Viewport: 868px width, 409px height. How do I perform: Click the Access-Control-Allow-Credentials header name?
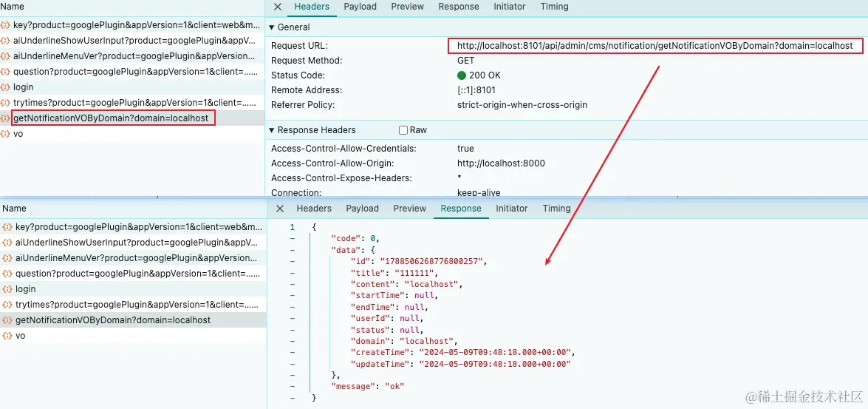(x=344, y=149)
